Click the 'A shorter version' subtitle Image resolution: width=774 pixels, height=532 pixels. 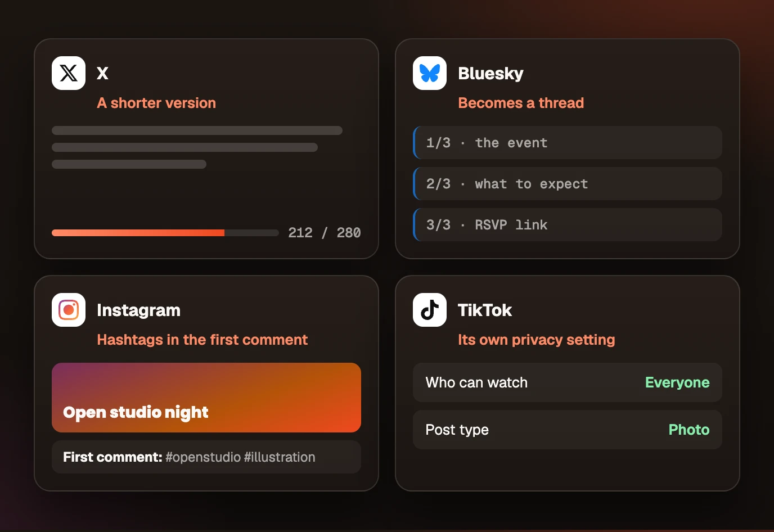(156, 103)
